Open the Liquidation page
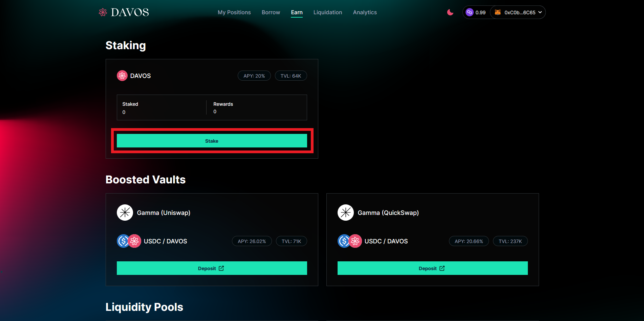 (x=328, y=13)
